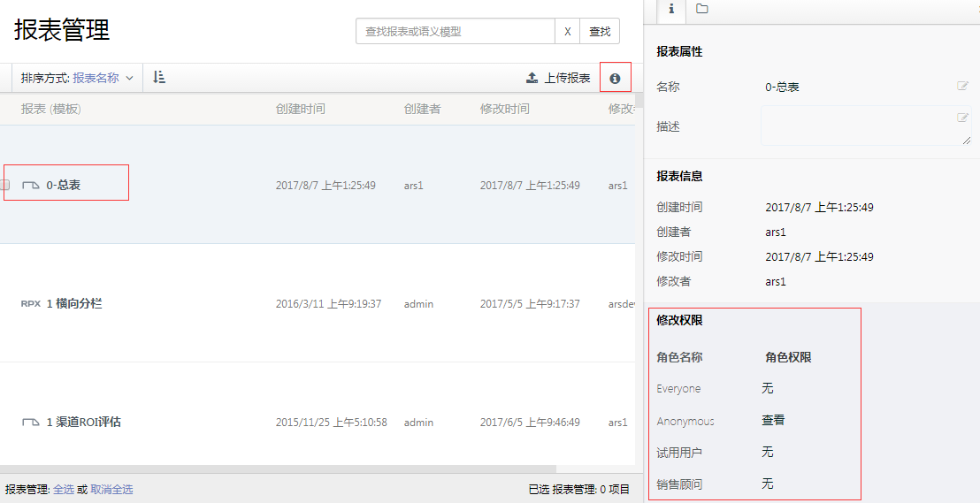Click the report icon of 1 渠道ROI评估
This screenshot has width=980, height=503.
coord(31,423)
